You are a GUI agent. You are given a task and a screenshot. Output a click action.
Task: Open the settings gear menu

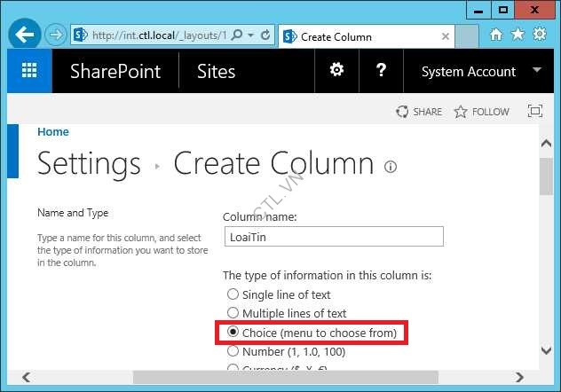point(336,71)
